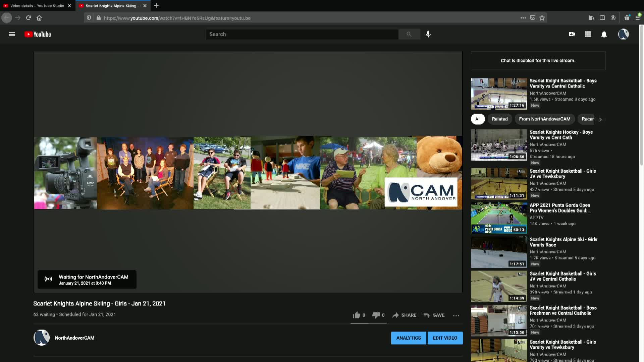The height and width of the screenshot is (362, 644).
Task: Open Girls JV vs Tewksbury video title
Action: click(563, 174)
